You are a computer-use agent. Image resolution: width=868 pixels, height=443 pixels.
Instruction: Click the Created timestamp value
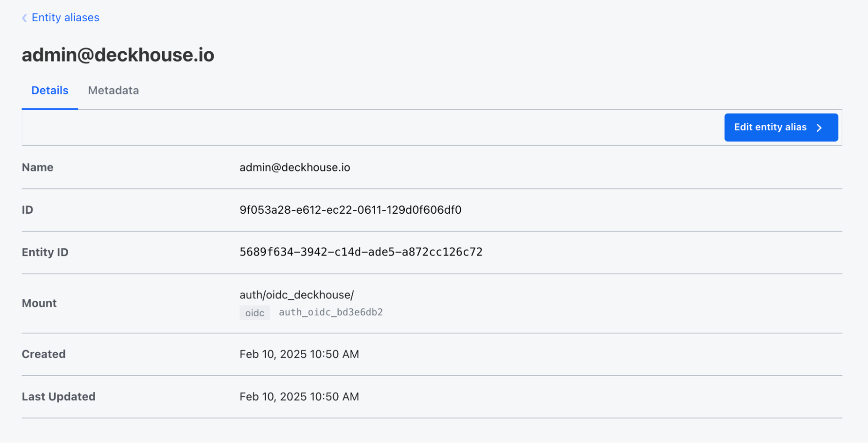[x=299, y=354]
